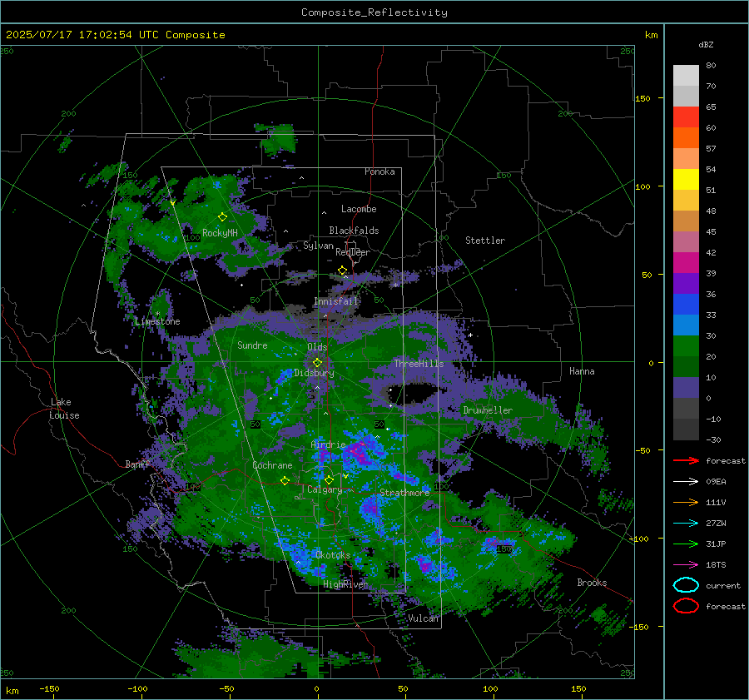
Task: Select the Sundre city label
Action: pyautogui.click(x=252, y=345)
